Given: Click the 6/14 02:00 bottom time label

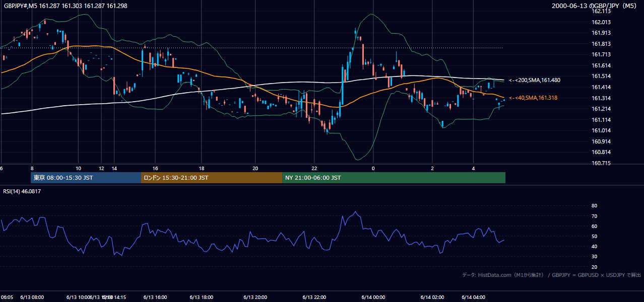Looking at the screenshot, I should tap(432, 297).
